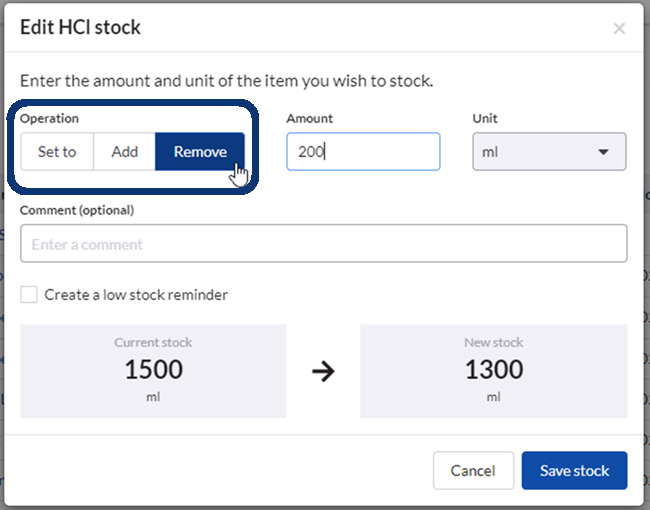Click the 'Comment (optional)' label
Screen dimensions: 650x510
click(x=77, y=210)
